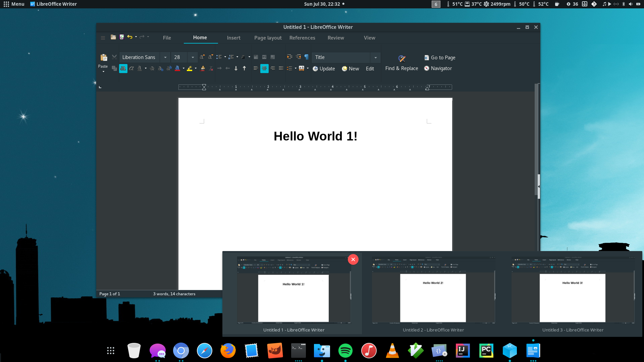Click the Increase Font Size icon
Screen dimensions: 644x362
click(202, 57)
